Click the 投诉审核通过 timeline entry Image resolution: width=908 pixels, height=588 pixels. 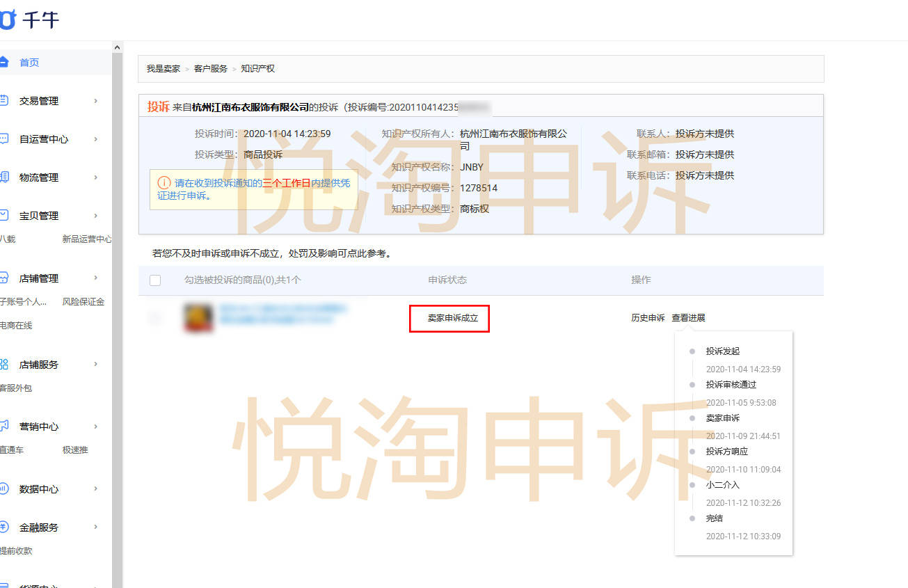click(x=731, y=385)
